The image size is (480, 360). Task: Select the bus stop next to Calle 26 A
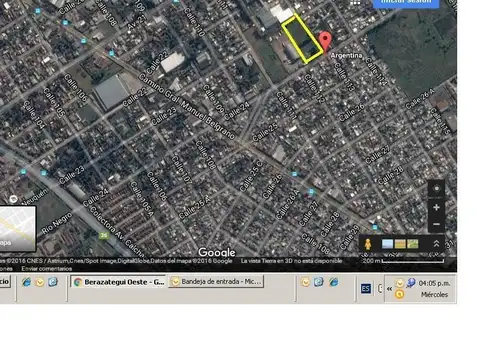(311, 192)
